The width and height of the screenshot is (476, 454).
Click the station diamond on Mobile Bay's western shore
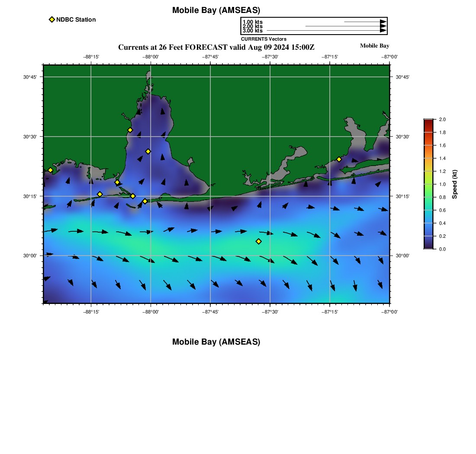coord(130,130)
